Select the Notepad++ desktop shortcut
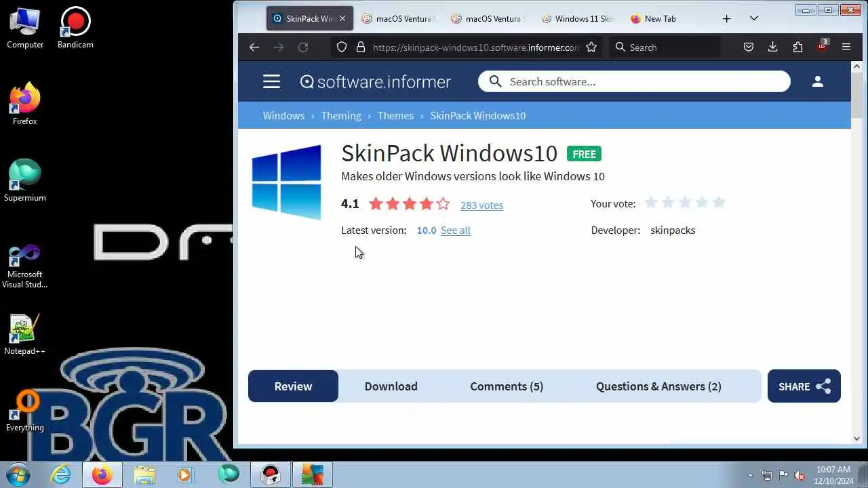868x488 pixels. [25, 335]
